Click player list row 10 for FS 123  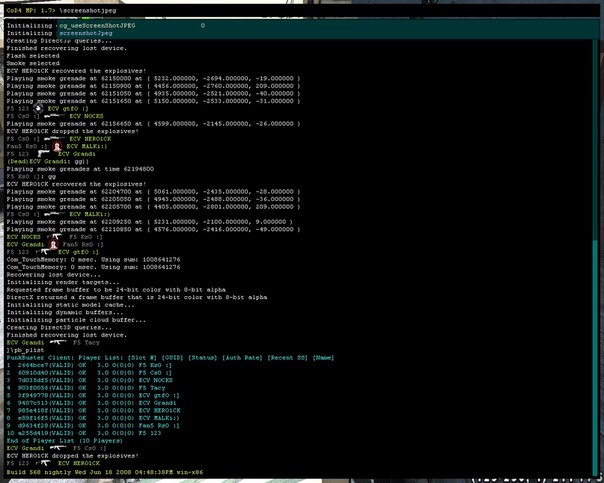point(84,433)
